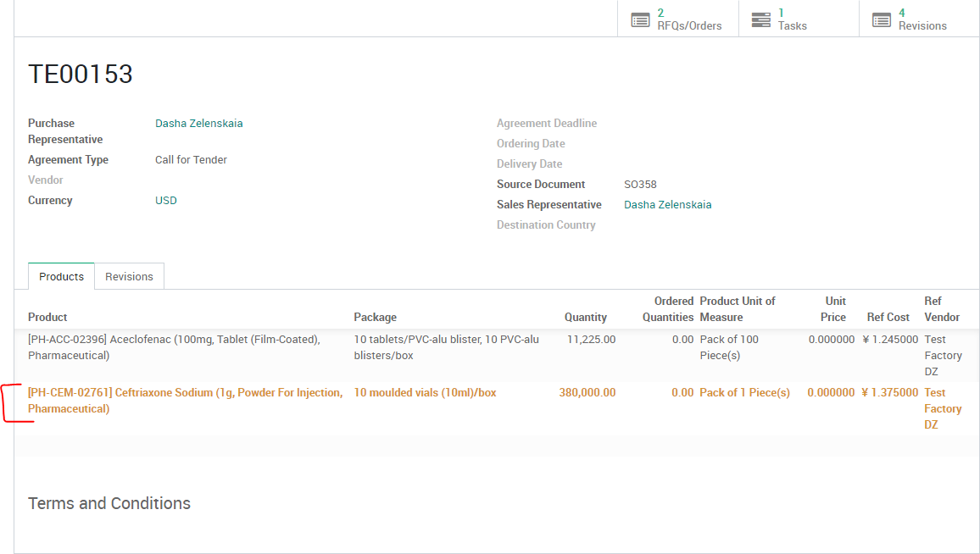Switch to the Revisions tab
The image size is (980, 554).
click(129, 276)
